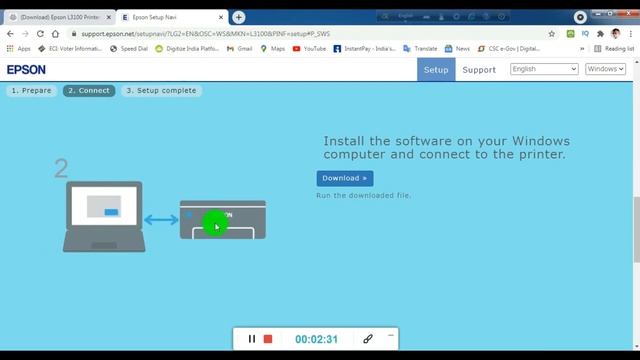Bookmark this page with the star icon
Screen dimensions: 640x360
point(551,34)
